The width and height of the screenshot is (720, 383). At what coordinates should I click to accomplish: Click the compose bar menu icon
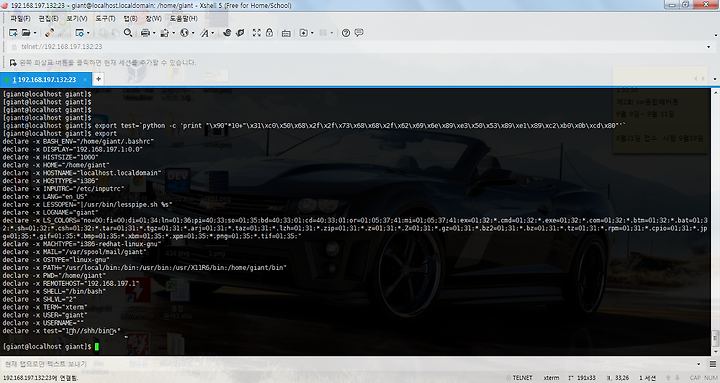713,364
